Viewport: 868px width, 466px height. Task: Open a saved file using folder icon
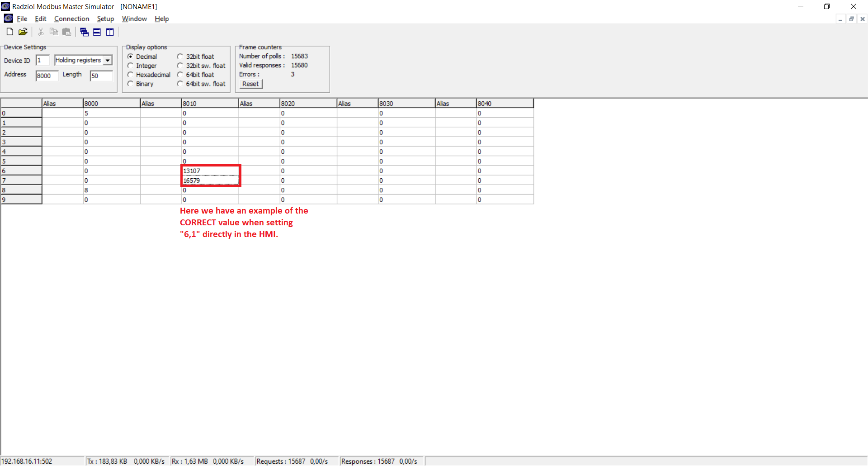(23, 32)
